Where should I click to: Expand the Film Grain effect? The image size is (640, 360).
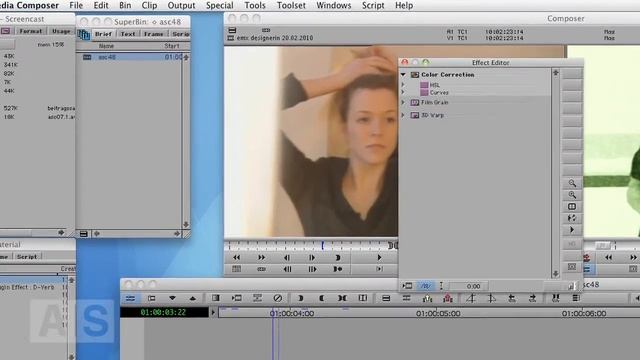pyautogui.click(x=403, y=102)
